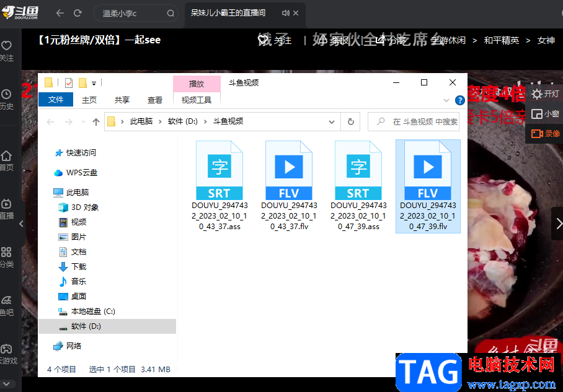Follow the streamer with 关注 heart

(x=275, y=40)
